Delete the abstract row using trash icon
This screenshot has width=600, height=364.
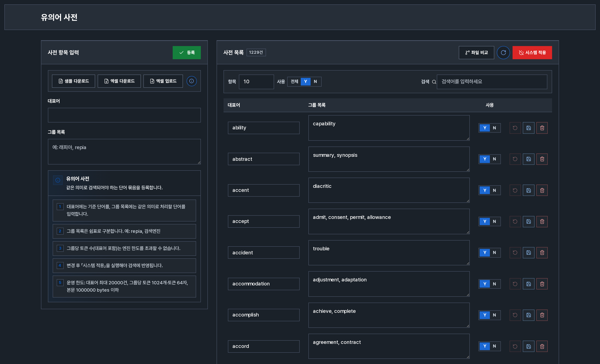coord(542,159)
